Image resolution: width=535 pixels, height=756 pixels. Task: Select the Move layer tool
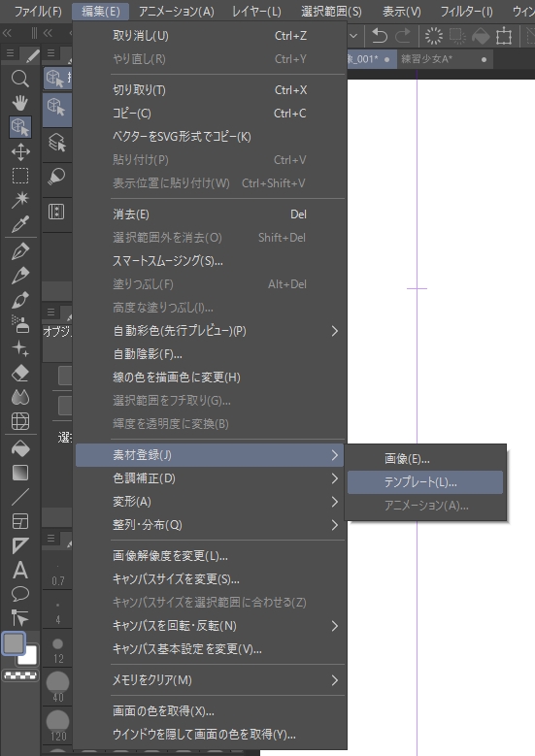[19, 151]
